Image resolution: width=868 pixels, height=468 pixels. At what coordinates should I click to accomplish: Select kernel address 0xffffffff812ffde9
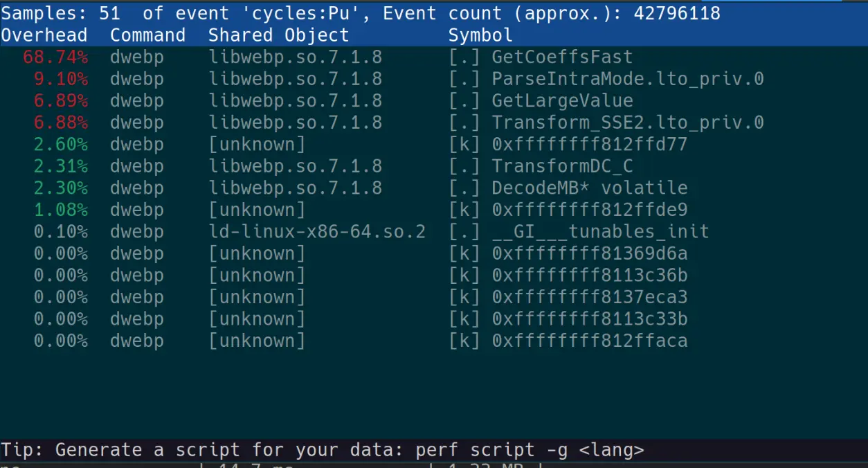[589, 210]
